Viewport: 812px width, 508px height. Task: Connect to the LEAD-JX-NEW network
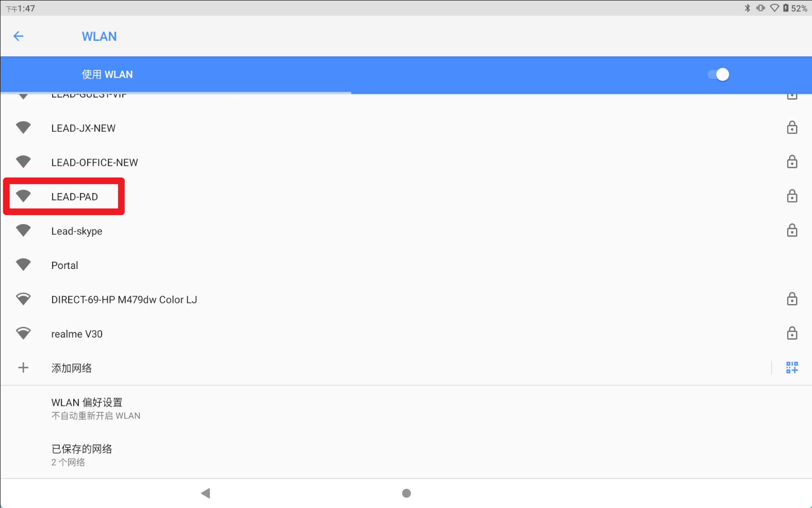84,128
